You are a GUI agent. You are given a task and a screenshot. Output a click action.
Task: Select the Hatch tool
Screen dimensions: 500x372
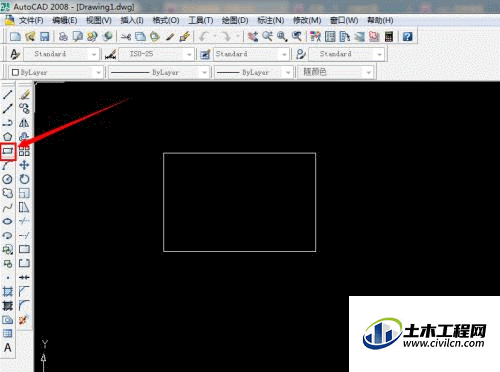pyautogui.click(x=8, y=292)
